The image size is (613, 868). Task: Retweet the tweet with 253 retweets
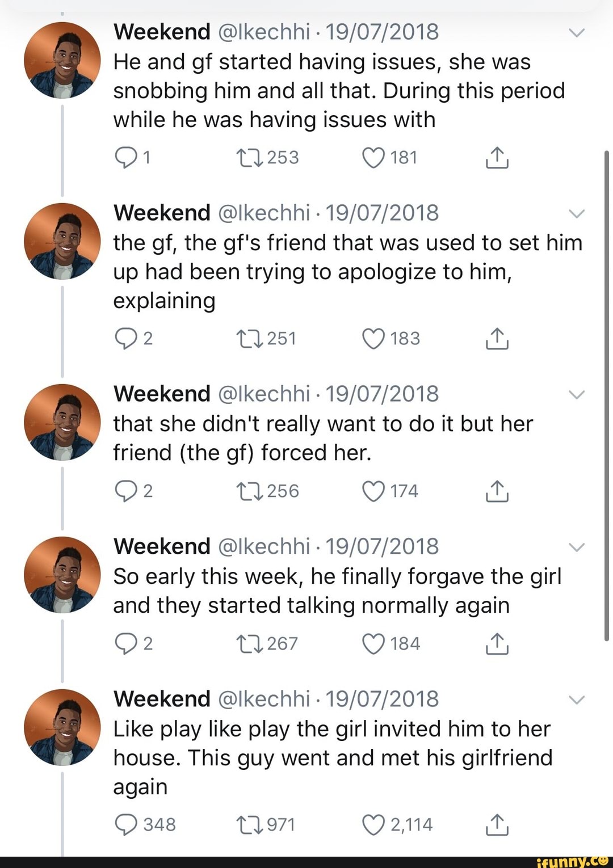(x=250, y=158)
